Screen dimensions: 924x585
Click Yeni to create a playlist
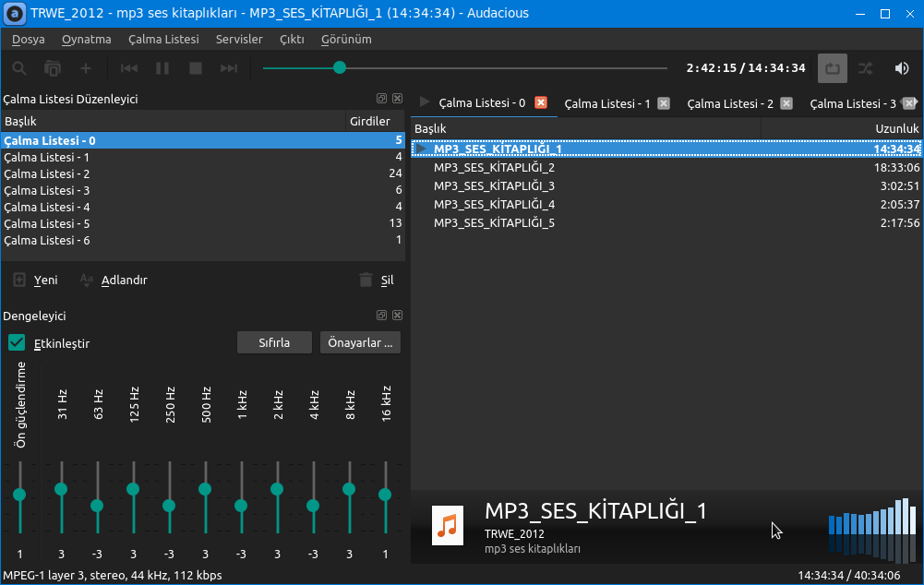pos(36,280)
